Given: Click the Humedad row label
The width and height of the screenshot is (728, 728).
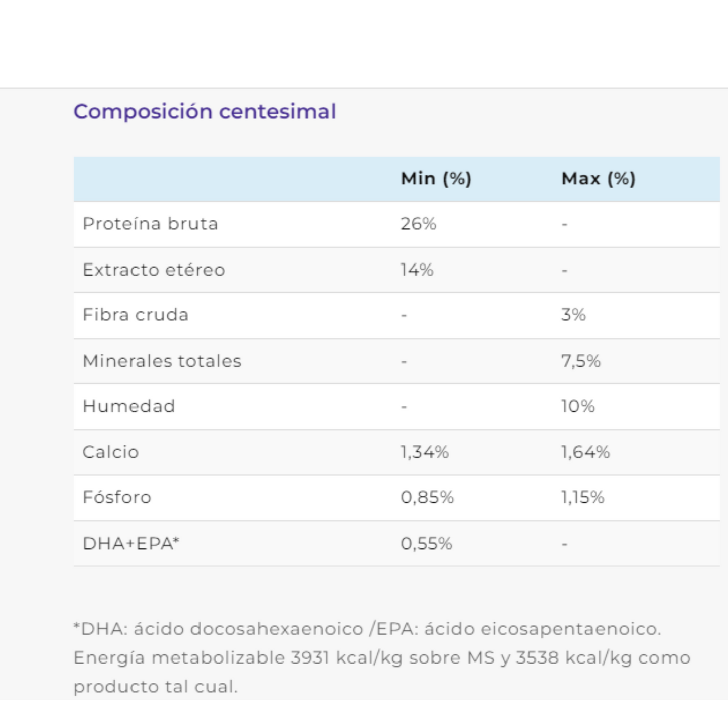Looking at the screenshot, I should point(128,406).
